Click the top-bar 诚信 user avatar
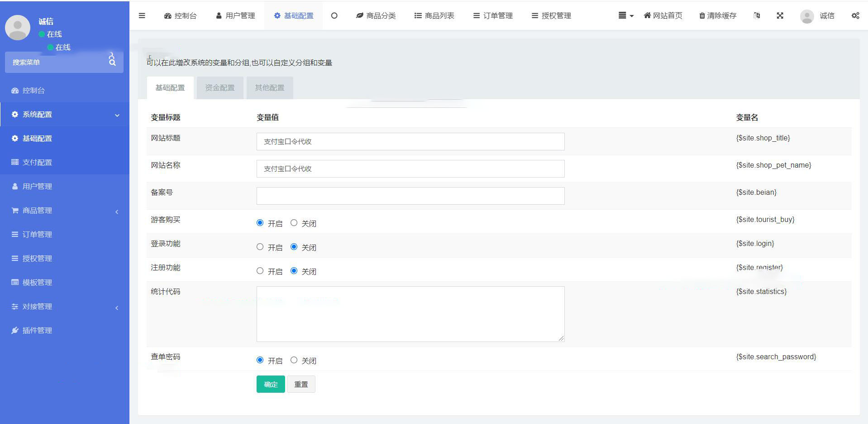 coord(807,16)
